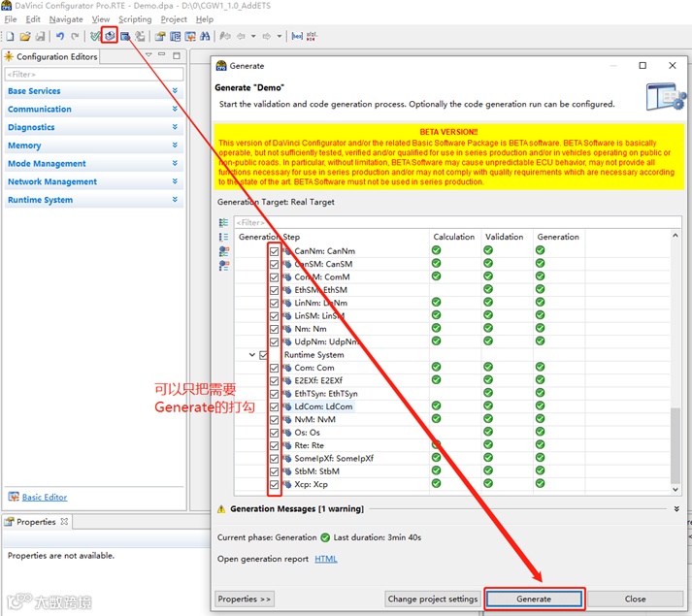Screen dimensions: 692x616
Task: Toggle the Rte: Rte checkbox
Action: [x=274, y=445]
